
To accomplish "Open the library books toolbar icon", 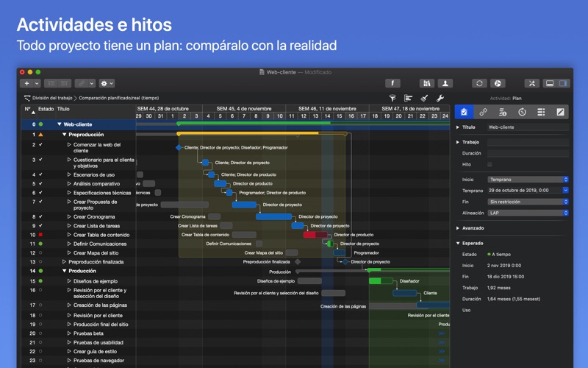I will pos(427,83).
